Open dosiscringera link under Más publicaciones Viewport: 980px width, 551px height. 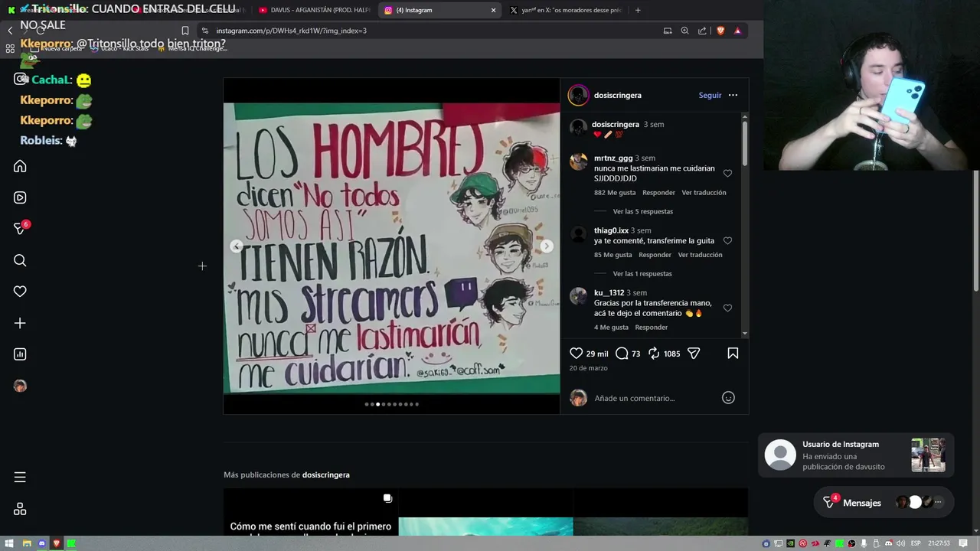pos(325,474)
